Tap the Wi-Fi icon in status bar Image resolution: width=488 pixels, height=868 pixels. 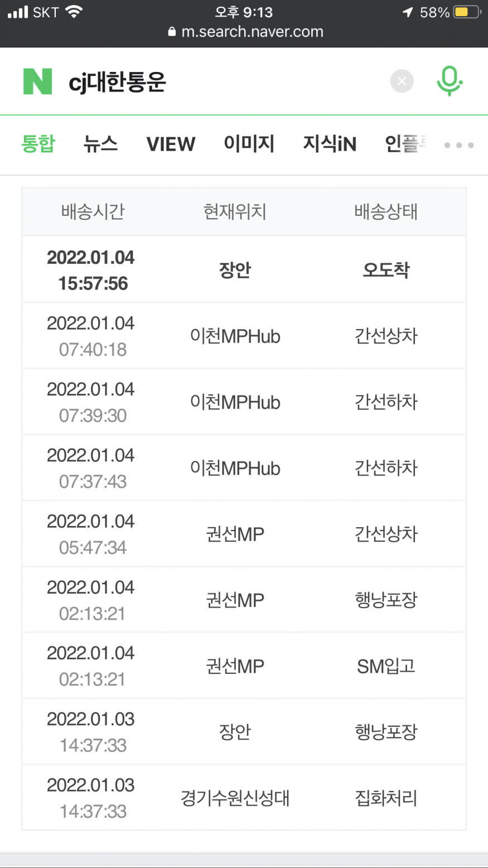click(x=74, y=12)
